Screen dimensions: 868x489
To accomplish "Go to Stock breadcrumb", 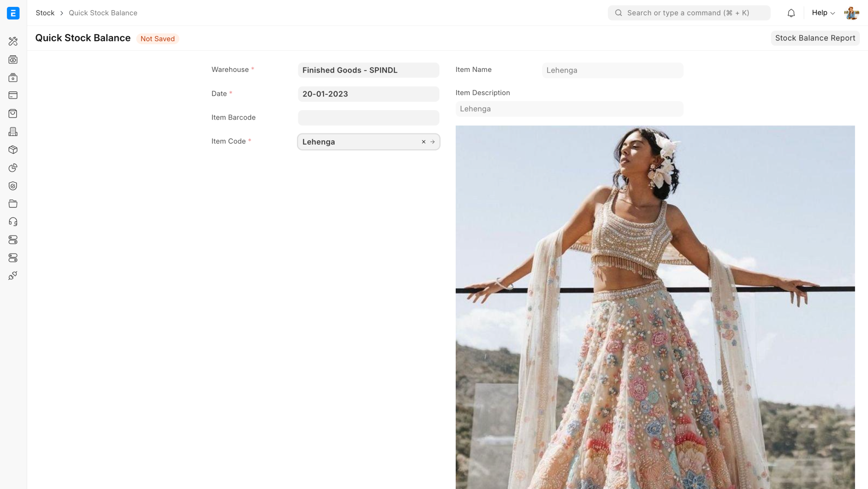I will [45, 13].
